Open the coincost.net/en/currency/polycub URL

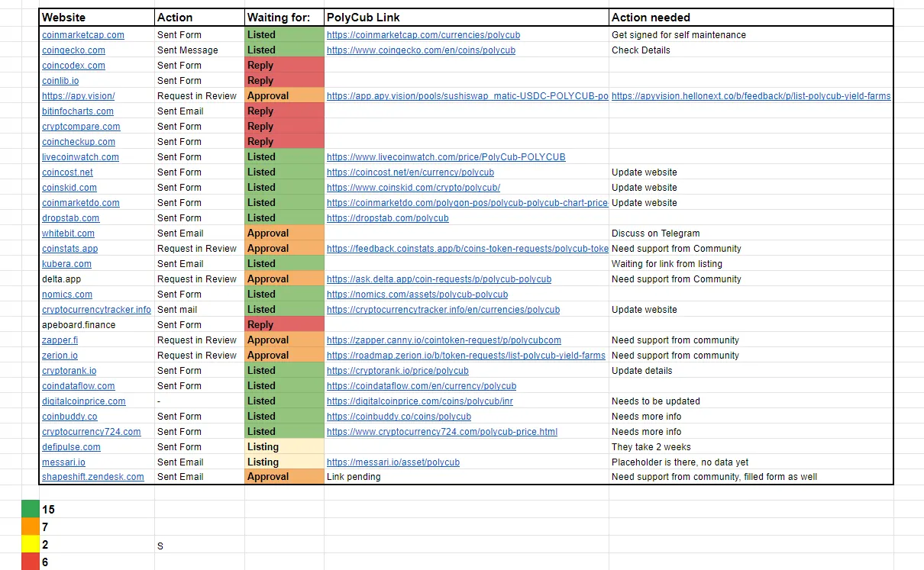coord(410,172)
